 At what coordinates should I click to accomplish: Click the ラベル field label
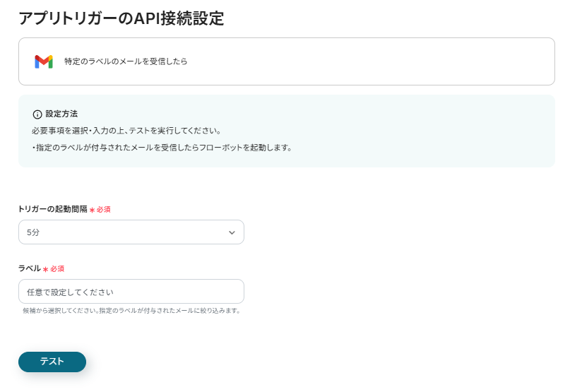(30, 268)
